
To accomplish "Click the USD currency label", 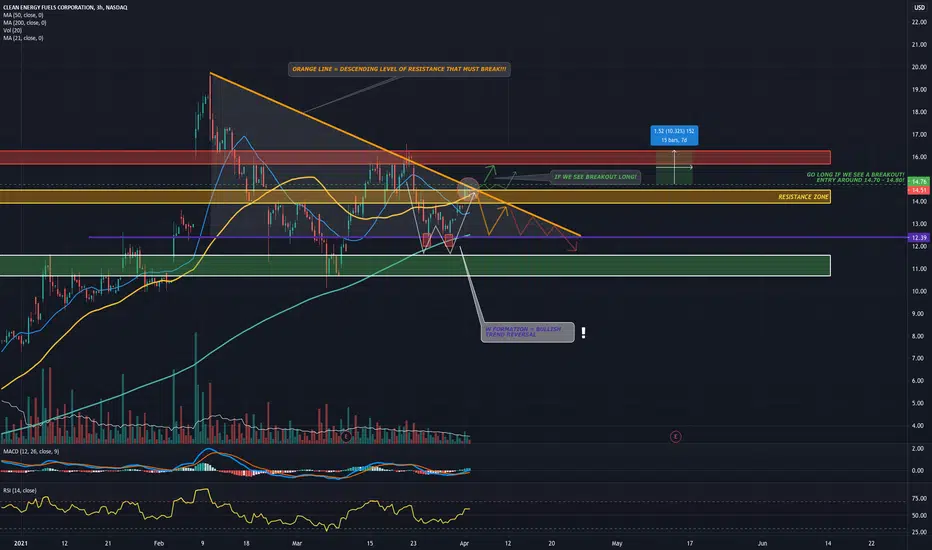I will pos(920,7).
